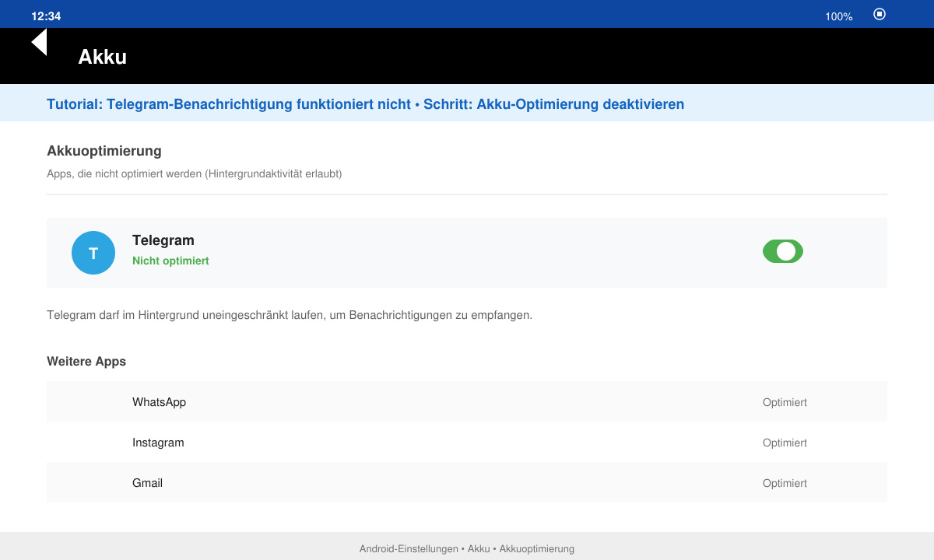Tap the description about Telegram running in background
The width and height of the screenshot is (934, 560).
(290, 315)
